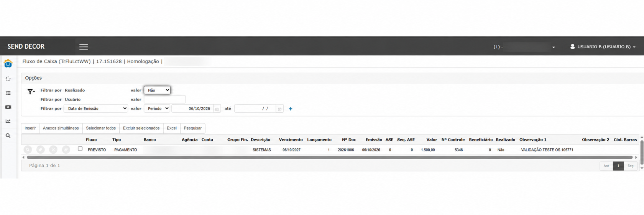644x215 pixels.
Task: Click the Nº Controle column header
Action: point(453,140)
